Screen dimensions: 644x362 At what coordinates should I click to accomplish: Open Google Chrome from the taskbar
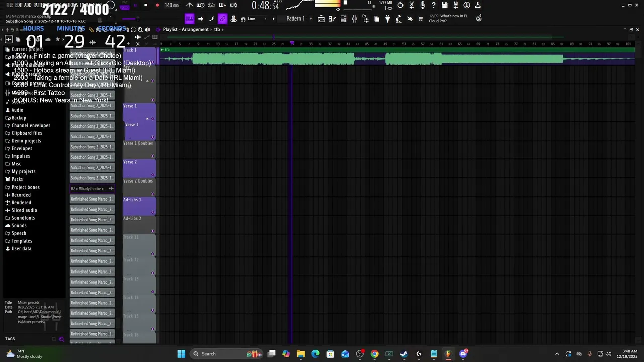374,354
